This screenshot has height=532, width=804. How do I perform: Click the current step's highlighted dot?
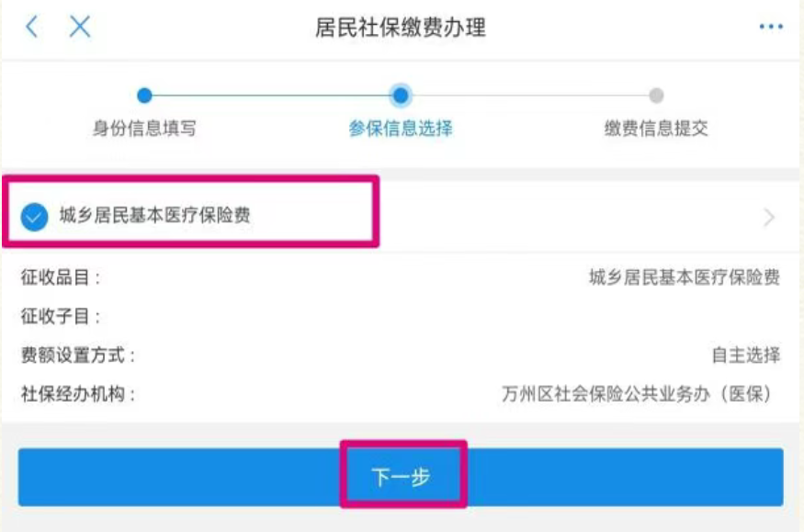(401, 95)
